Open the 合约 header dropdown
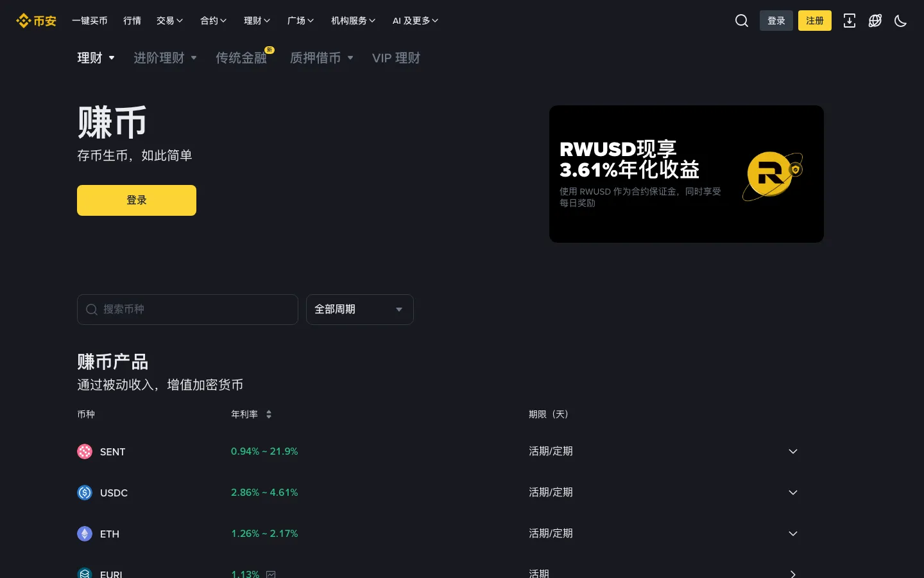The width and height of the screenshot is (924, 578). [x=214, y=21]
